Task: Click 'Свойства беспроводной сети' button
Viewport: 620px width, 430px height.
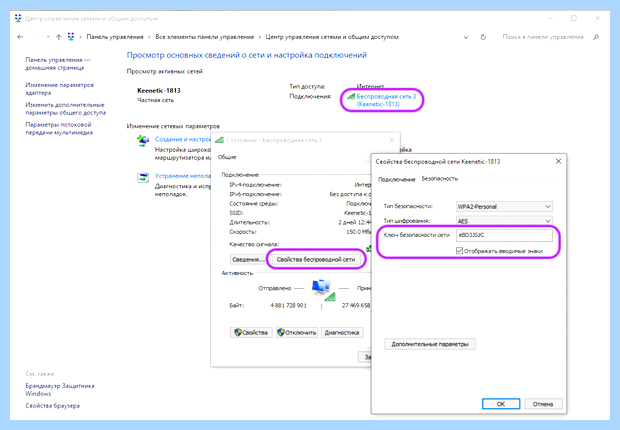Action: click(x=316, y=260)
